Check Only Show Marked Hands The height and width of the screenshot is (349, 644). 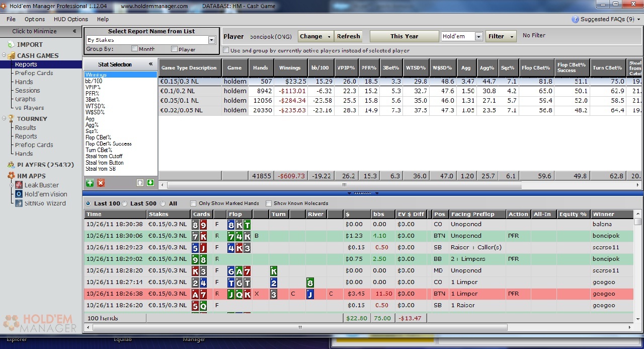tap(194, 203)
